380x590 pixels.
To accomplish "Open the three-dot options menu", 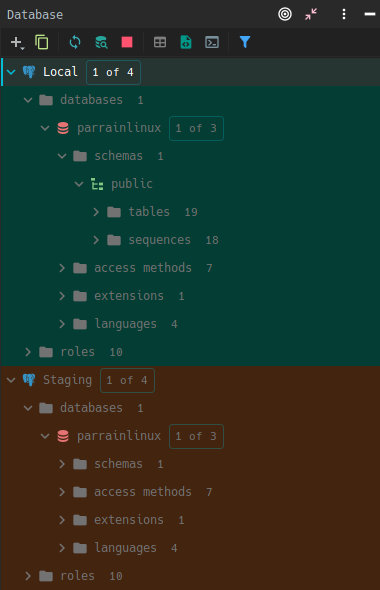I will (x=344, y=14).
